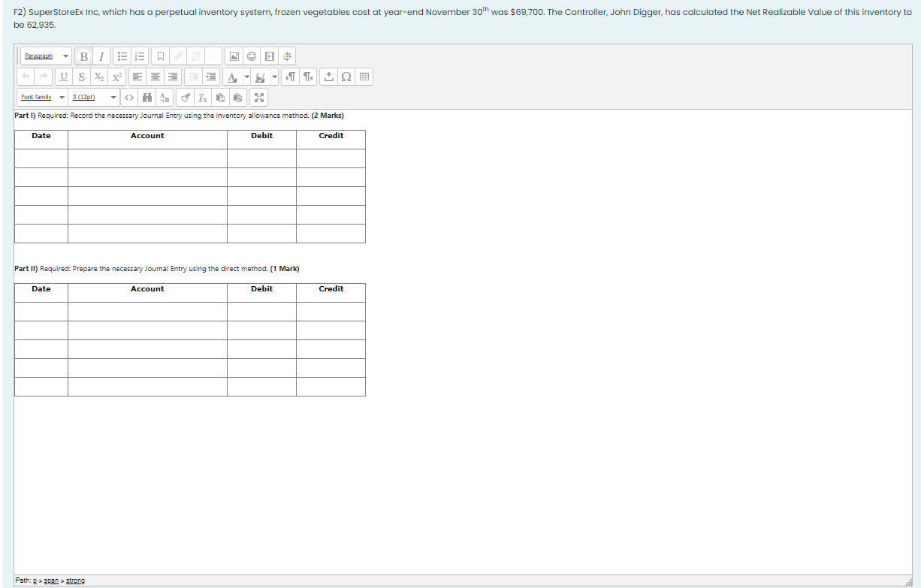The image size is (921, 588).
Task: Click 'Account' header in Part II table
Action: pos(147,289)
